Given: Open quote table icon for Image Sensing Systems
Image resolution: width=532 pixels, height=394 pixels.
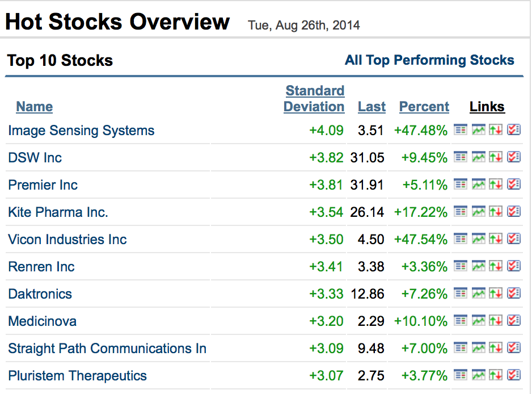Looking at the screenshot, I should coord(461,129).
